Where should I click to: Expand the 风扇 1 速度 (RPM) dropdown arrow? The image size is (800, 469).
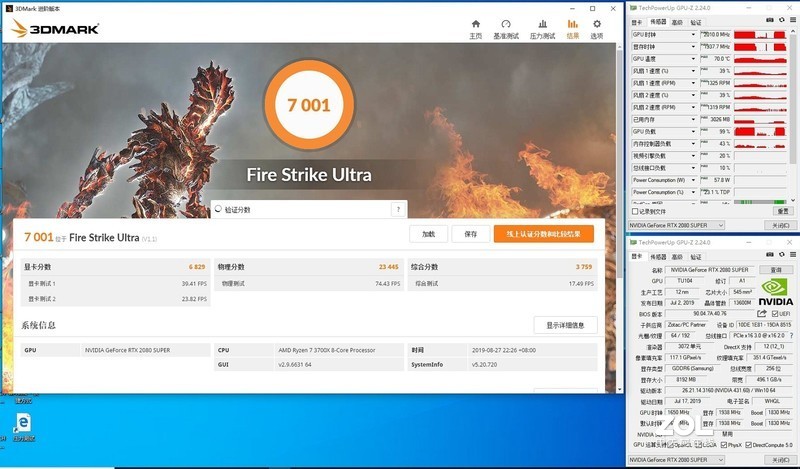click(693, 83)
